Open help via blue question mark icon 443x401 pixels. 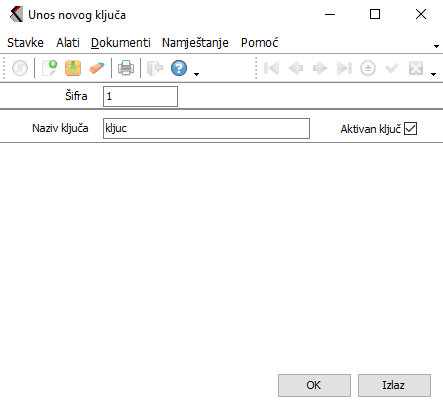click(x=179, y=68)
